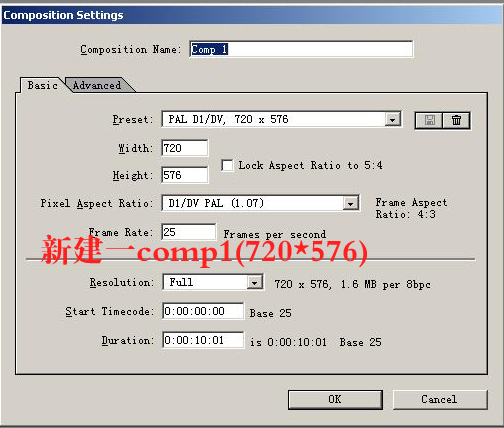Click the 'Preset:' label
The image size is (504, 428).
pyautogui.click(x=133, y=119)
